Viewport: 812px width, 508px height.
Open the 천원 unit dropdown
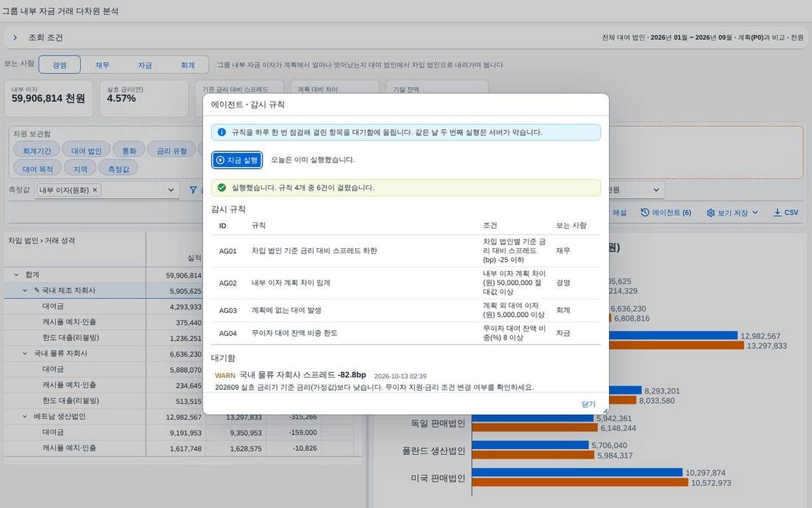(x=656, y=190)
